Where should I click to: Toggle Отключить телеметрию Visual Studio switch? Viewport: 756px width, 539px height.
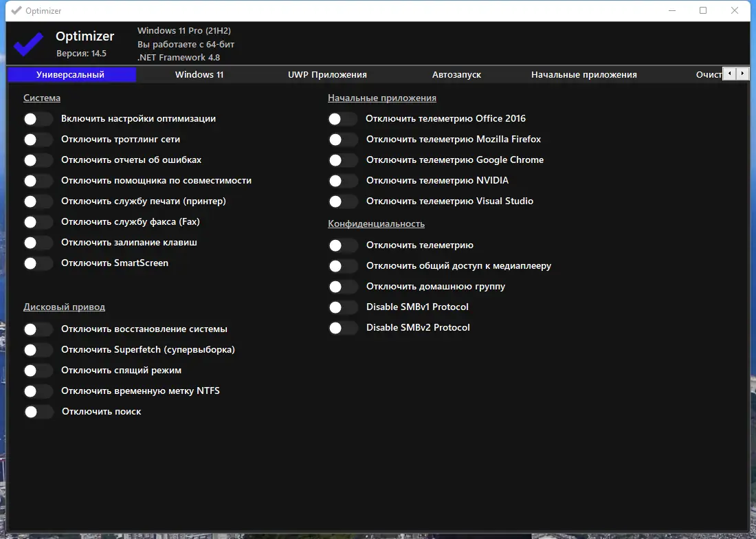pyautogui.click(x=343, y=201)
